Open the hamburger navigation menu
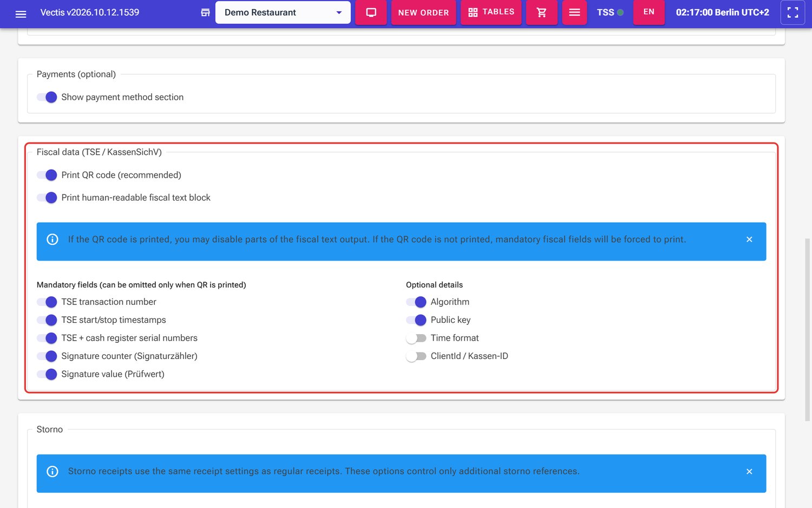 coord(21,13)
